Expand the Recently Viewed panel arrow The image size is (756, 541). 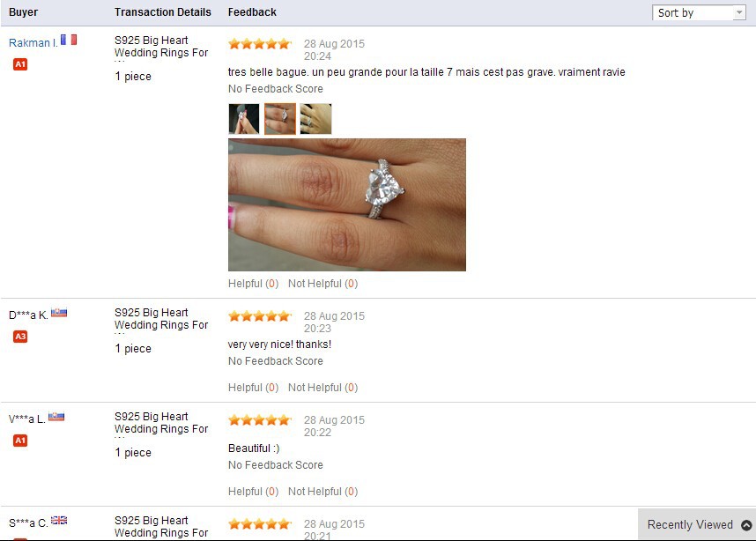tap(746, 525)
